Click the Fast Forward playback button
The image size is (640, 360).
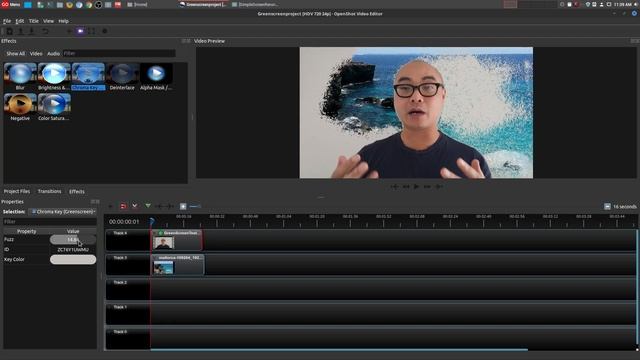coord(427,187)
